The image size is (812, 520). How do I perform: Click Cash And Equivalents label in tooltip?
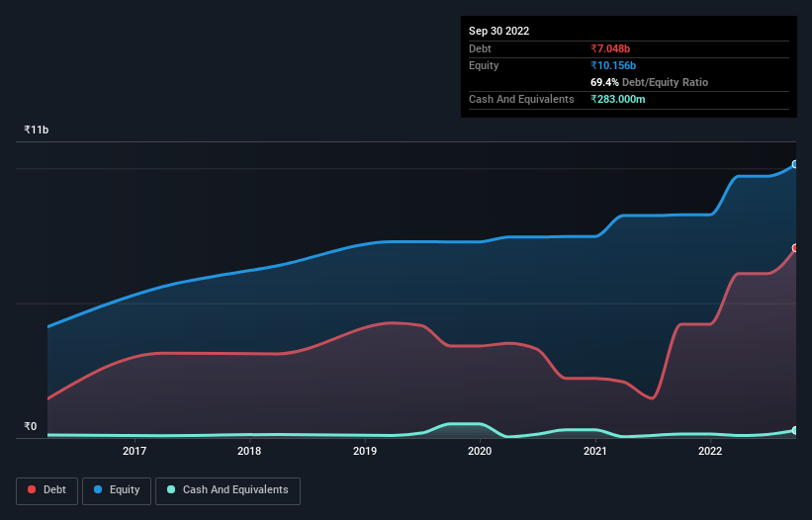[x=521, y=99]
